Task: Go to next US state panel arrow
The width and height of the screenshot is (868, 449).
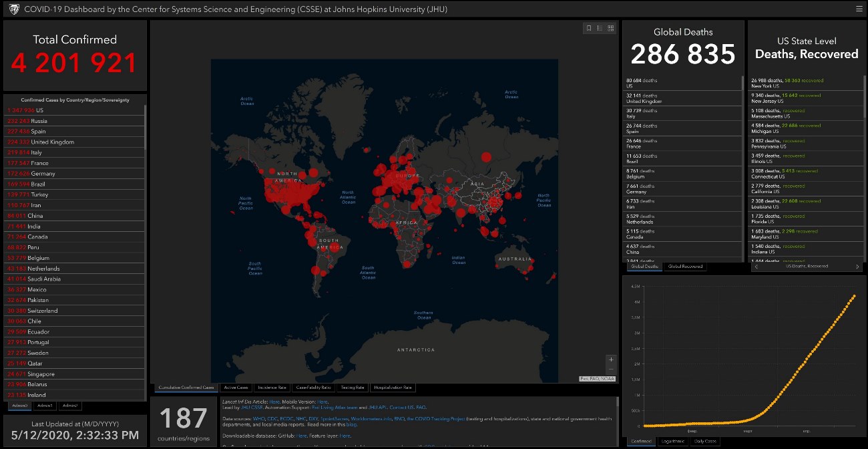Action: click(858, 267)
